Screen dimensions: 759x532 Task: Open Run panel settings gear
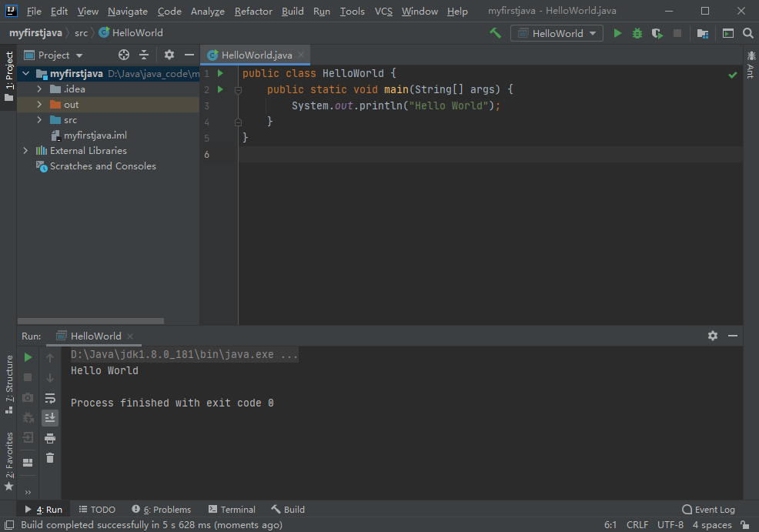713,336
